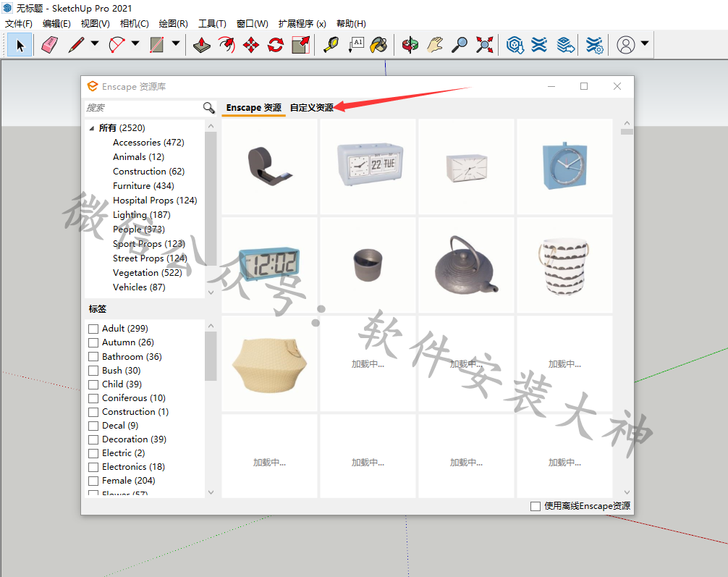Select the woven basket asset thumbnail
The width and height of the screenshot is (728, 577).
[269, 363]
